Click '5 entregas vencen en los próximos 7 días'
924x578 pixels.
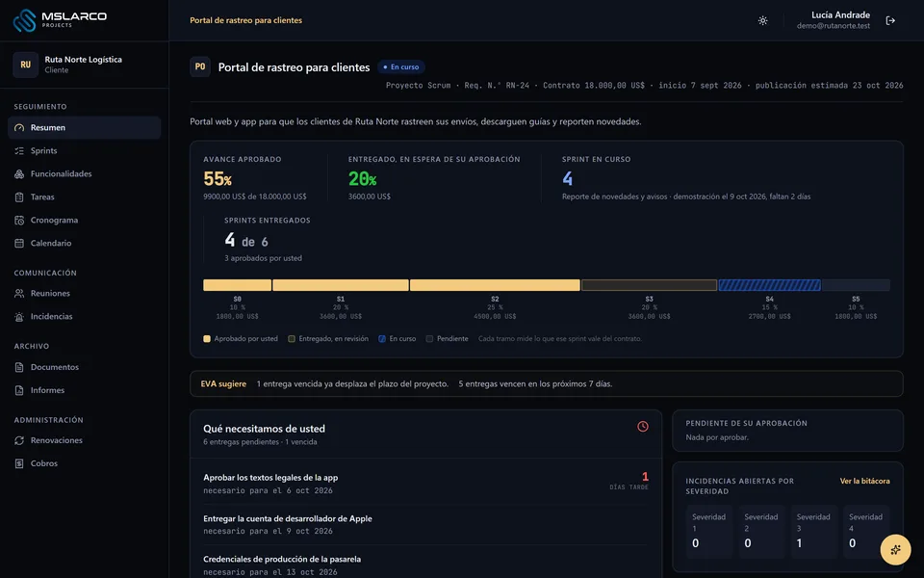(x=535, y=384)
